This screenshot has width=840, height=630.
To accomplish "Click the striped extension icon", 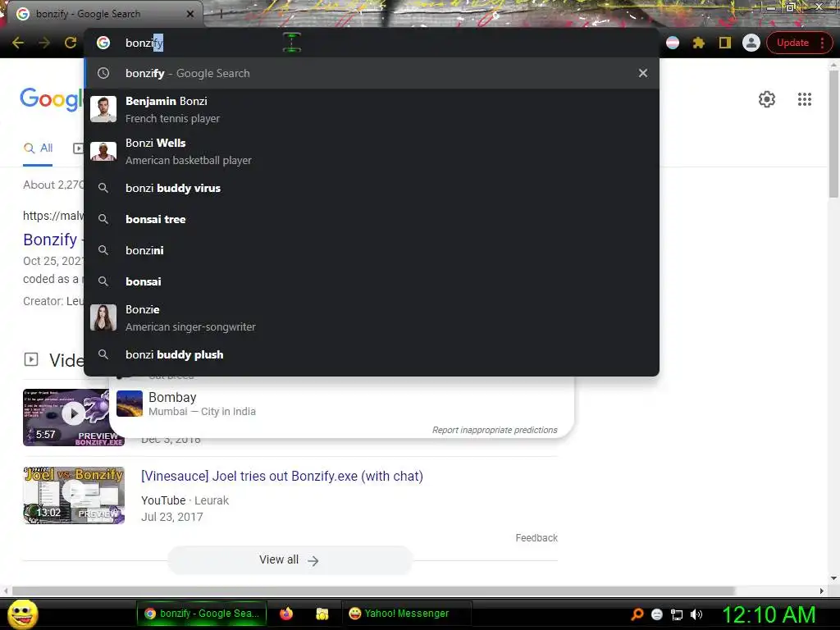I will click(673, 43).
